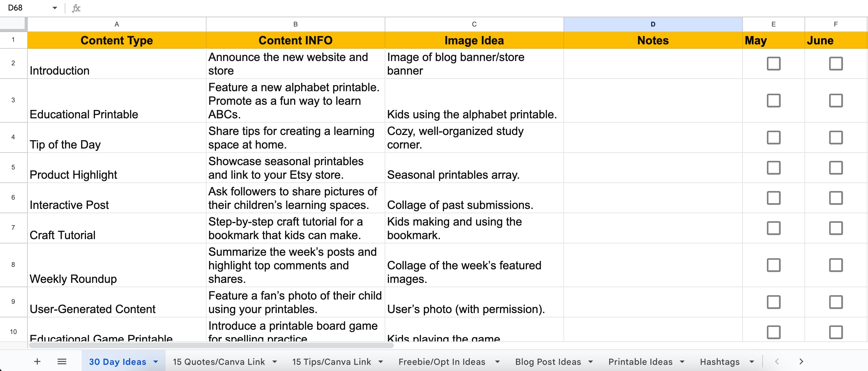Image resolution: width=868 pixels, height=371 pixels.
Task: Expand Hashtags tab dropdown arrow
Action: 752,361
